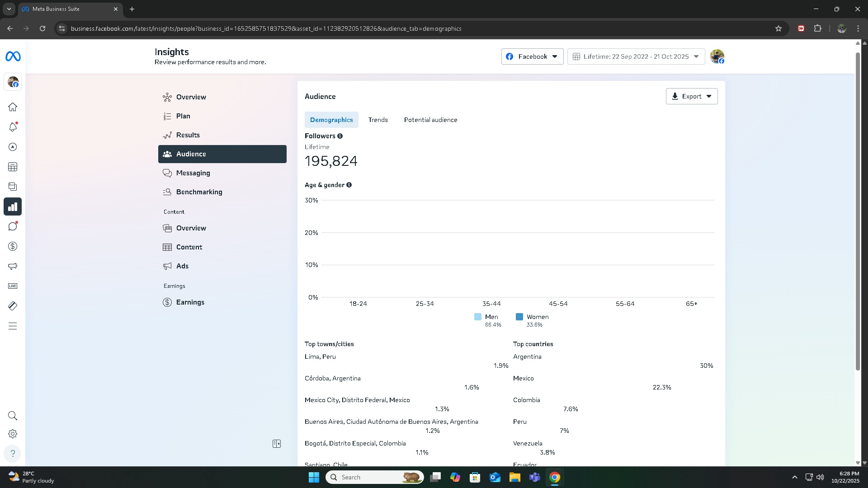
Task: Open the Home icon in left sidebar
Action: tap(13, 107)
